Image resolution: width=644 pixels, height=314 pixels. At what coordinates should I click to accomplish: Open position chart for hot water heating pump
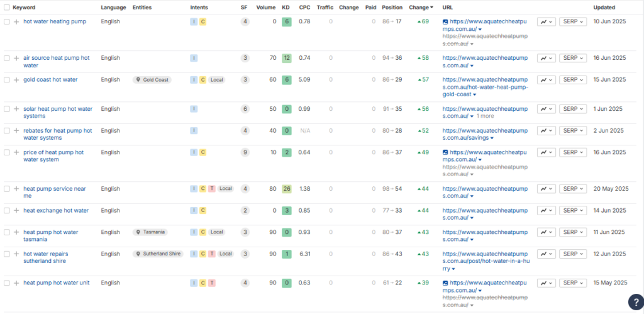[x=547, y=22]
